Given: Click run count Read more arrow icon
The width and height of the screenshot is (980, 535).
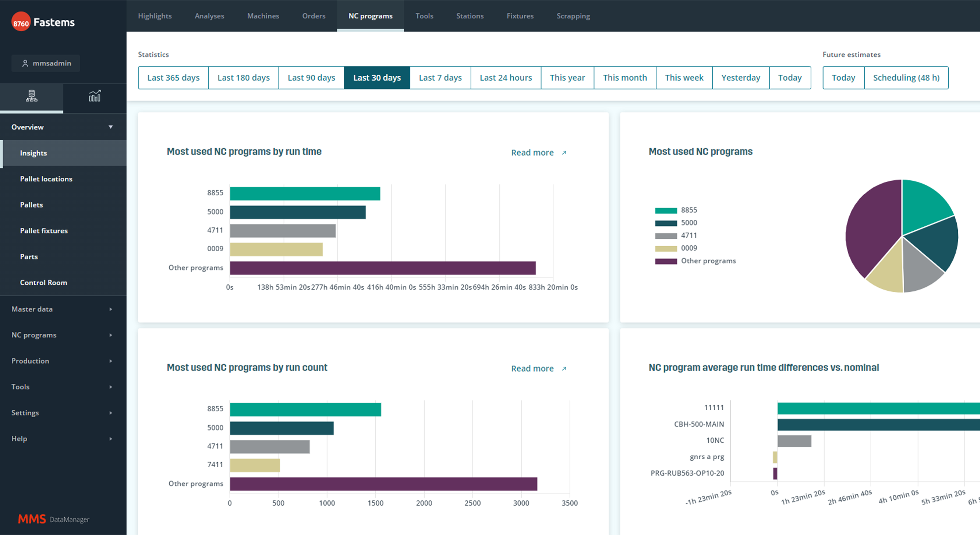Looking at the screenshot, I should click(564, 369).
